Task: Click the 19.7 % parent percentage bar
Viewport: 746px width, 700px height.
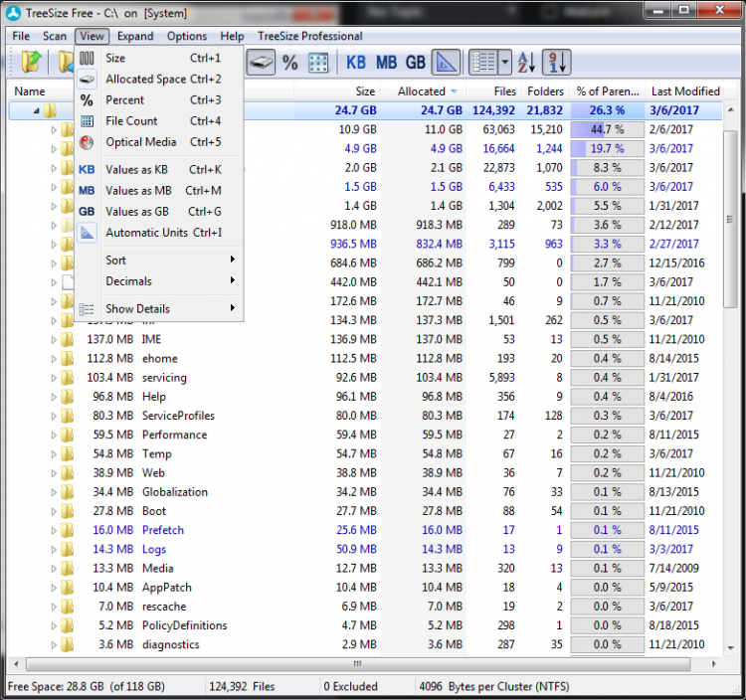Action: coord(608,149)
